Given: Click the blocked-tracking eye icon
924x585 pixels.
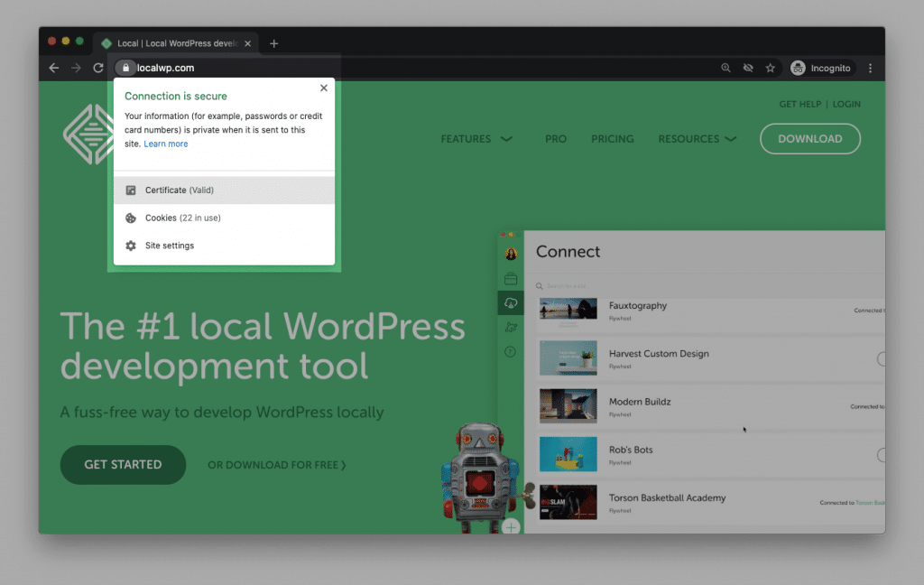Looking at the screenshot, I should pyautogui.click(x=748, y=68).
